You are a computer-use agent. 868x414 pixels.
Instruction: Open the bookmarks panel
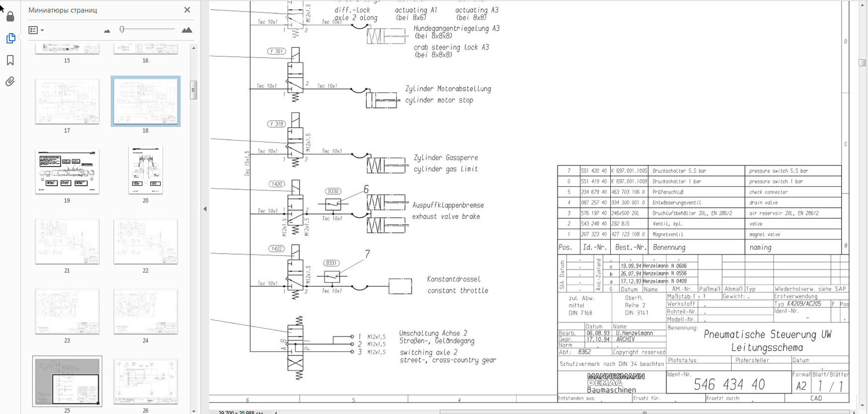click(x=10, y=60)
